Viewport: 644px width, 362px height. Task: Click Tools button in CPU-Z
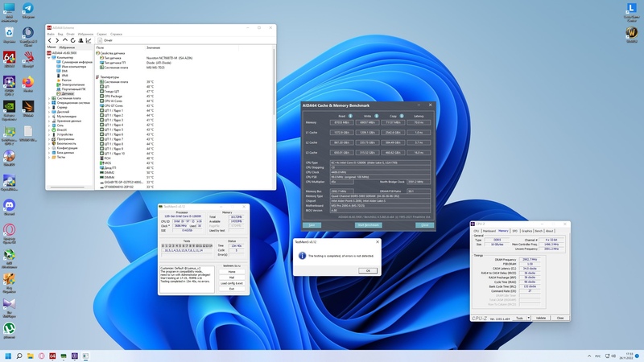point(519,318)
